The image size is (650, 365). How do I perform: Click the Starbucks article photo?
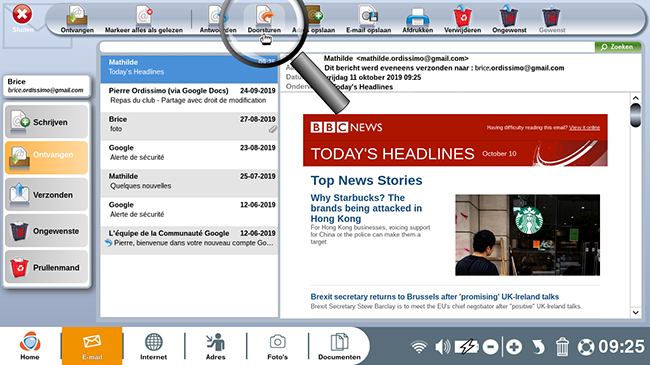527,235
